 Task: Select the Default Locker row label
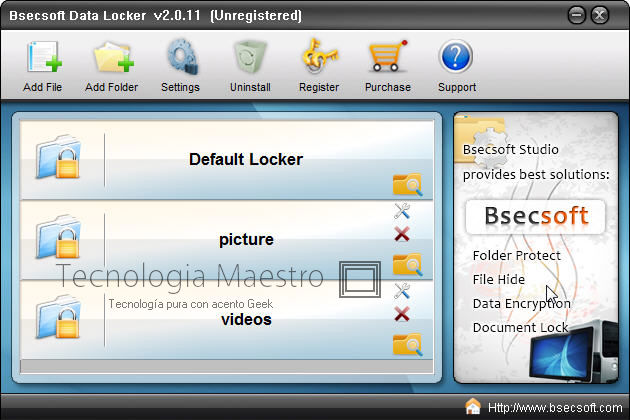coord(246,160)
